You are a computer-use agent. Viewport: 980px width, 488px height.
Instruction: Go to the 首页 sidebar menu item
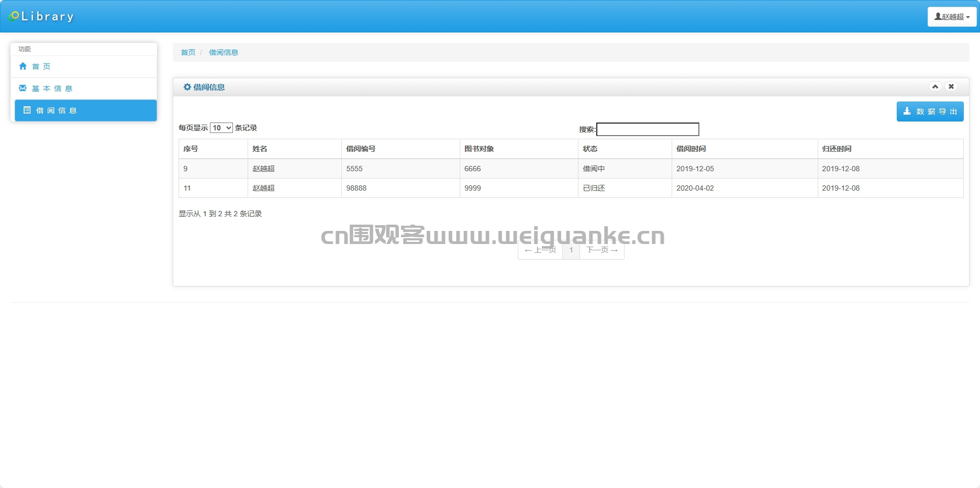84,66
